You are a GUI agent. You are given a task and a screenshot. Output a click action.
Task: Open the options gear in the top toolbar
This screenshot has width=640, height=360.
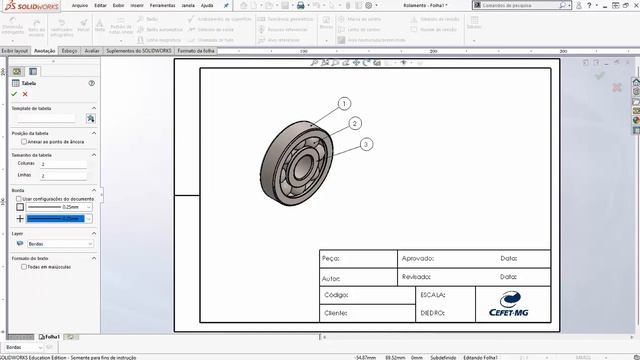click(x=369, y=5)
